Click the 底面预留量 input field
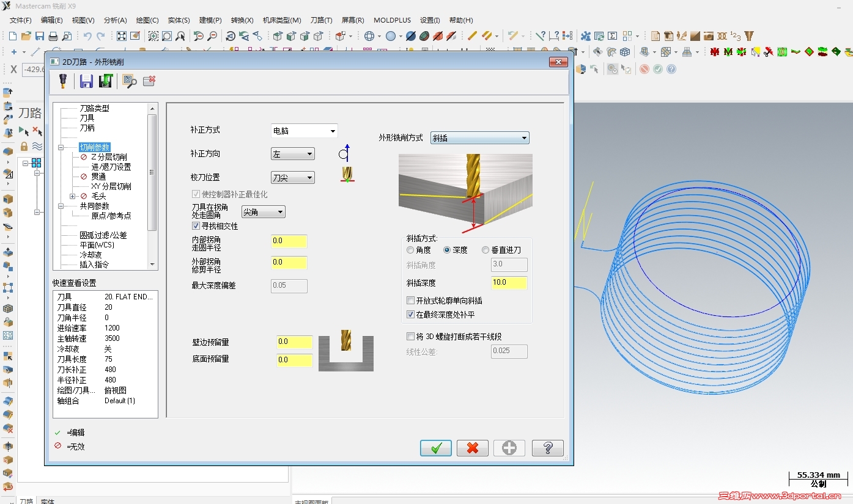 click(295, 360)
